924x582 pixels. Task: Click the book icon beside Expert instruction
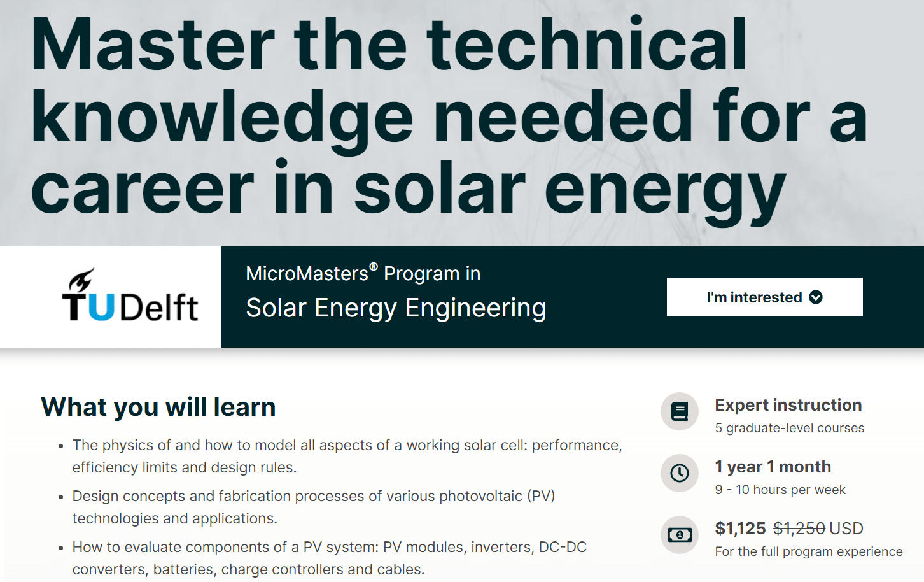[x=680, y=411]
